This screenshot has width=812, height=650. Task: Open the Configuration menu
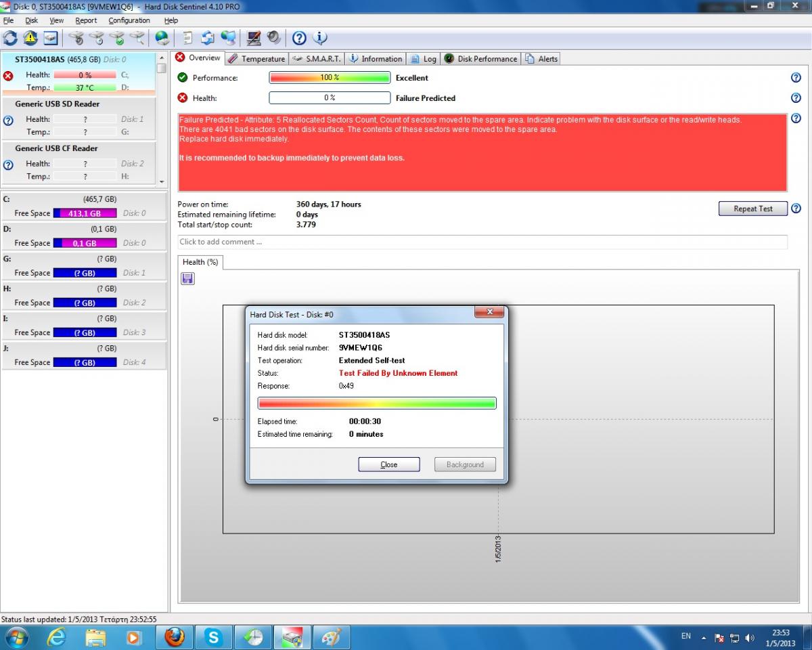click(x=129, y=20)
